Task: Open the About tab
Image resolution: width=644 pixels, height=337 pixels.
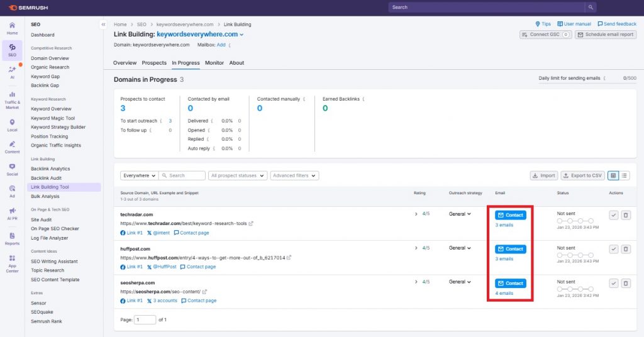Action: point(236,63)
